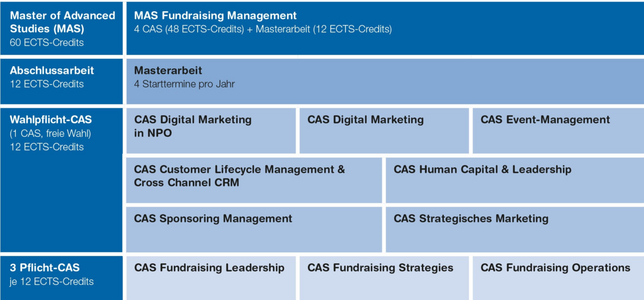This screenshot has height=300, width=644.
Task: Click the '4 Starttermine pro Jahr' text
Action: [184, 84]
